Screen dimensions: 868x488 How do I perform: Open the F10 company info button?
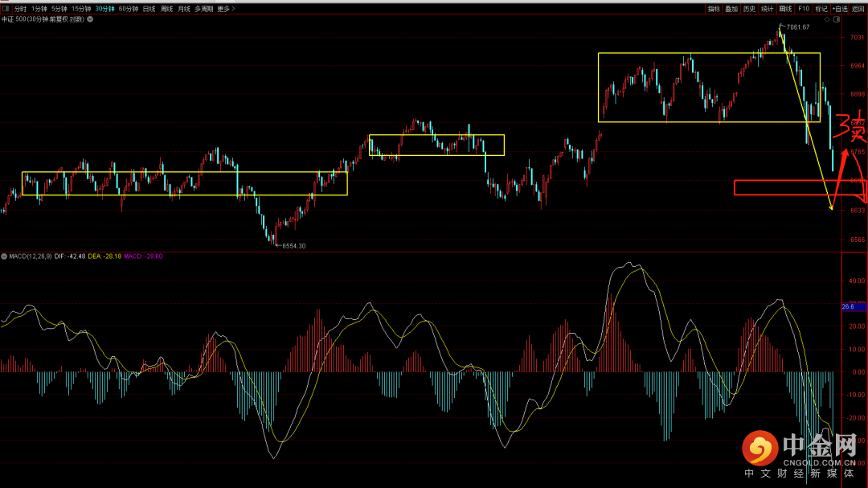pyautogui.click(x=803, y=9)
